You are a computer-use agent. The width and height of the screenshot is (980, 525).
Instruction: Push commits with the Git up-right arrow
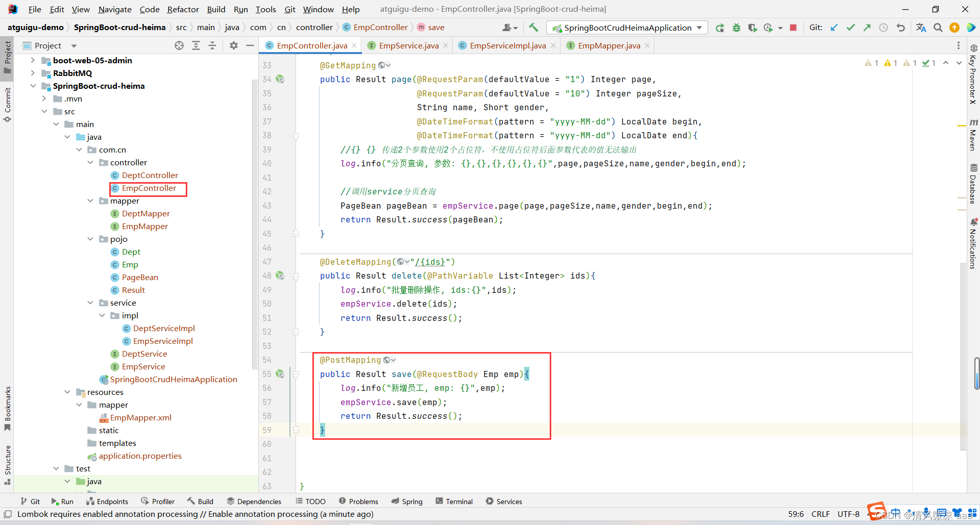(867, 28)
